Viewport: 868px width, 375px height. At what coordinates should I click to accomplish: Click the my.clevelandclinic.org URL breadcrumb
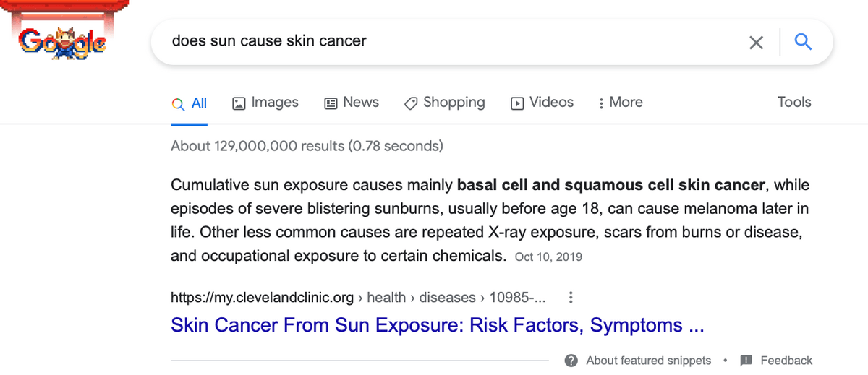[x=262, y=297]
